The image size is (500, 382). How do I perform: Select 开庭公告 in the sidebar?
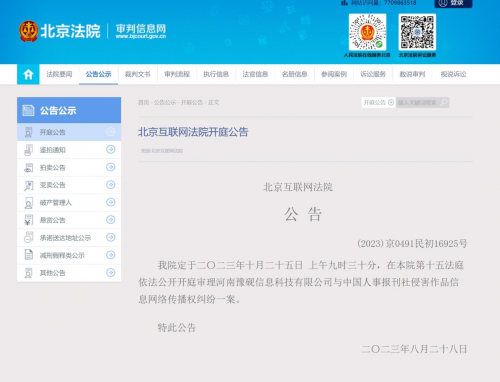pos(69,132)
